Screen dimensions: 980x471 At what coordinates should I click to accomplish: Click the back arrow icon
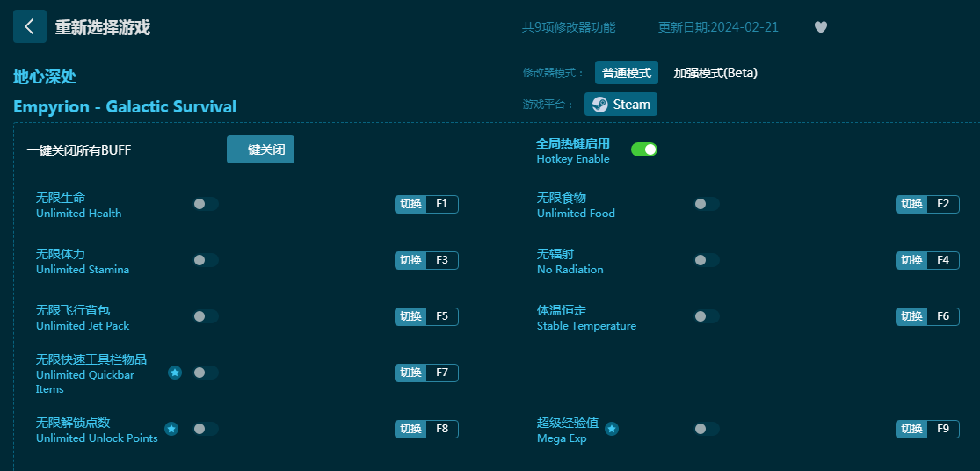point(29,26)
